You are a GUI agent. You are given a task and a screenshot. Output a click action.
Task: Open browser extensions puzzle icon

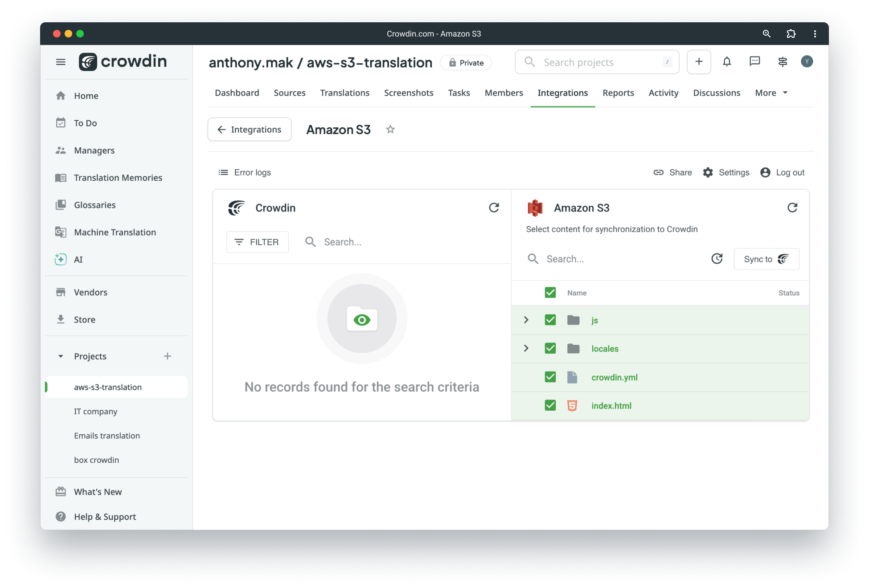tap(791, 34)
